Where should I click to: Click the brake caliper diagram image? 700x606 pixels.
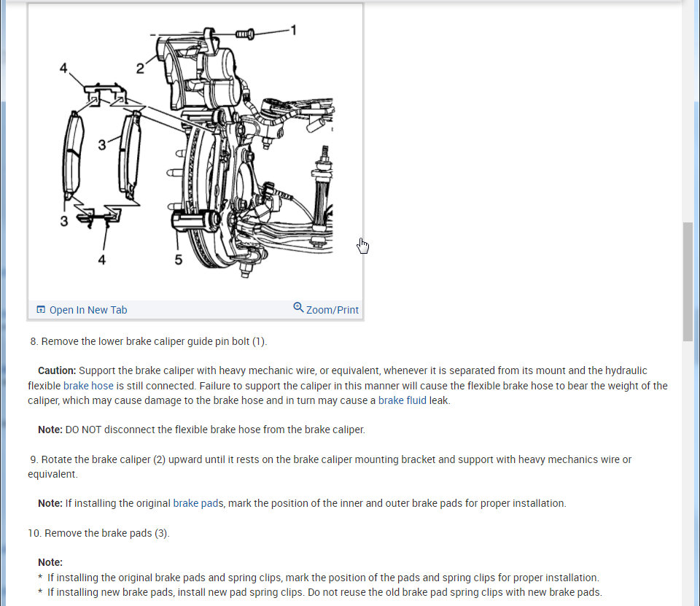click(x=195, y=152)
